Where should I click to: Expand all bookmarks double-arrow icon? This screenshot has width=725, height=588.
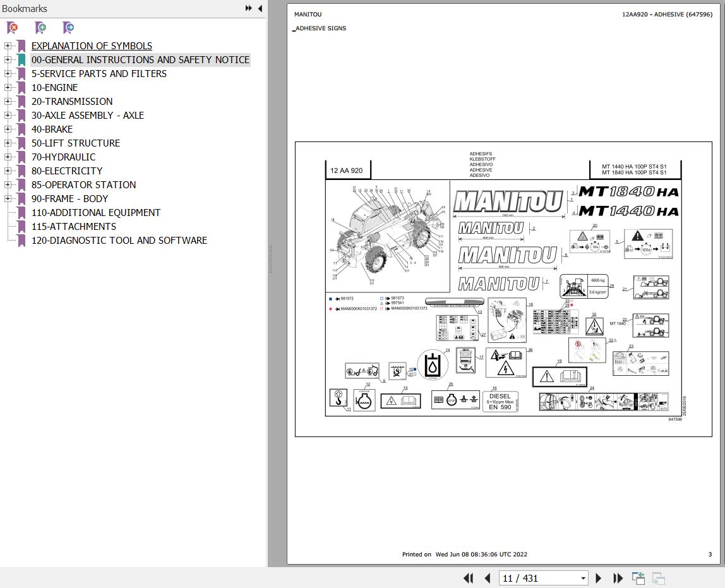(249, 8)
